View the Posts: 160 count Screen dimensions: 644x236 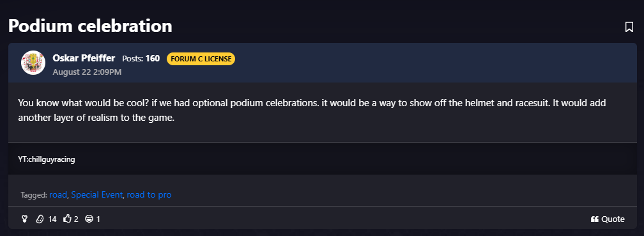pyautogui.click(x=141, y=58)
